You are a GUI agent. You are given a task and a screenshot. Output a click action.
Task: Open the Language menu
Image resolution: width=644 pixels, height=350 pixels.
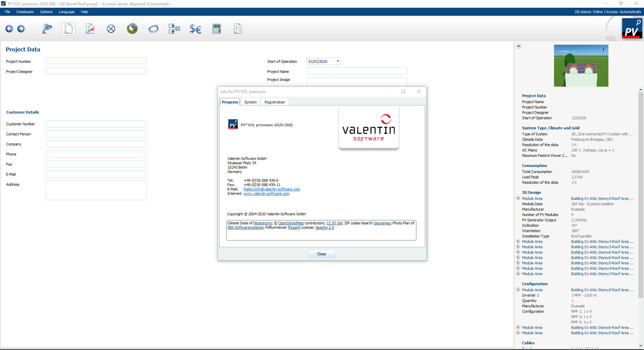(67, 12)
